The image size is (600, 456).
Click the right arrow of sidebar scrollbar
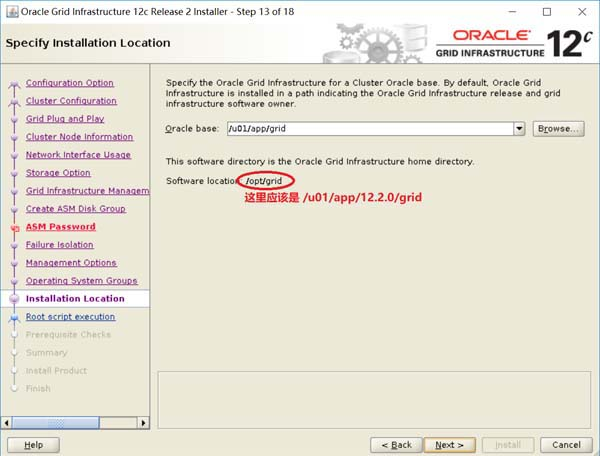(x=143, y=423)
